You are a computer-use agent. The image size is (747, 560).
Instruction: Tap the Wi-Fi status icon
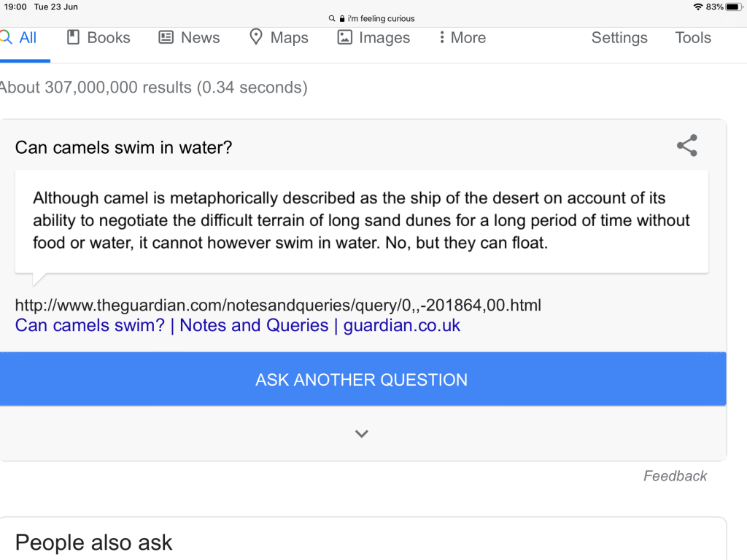(698, 7)
